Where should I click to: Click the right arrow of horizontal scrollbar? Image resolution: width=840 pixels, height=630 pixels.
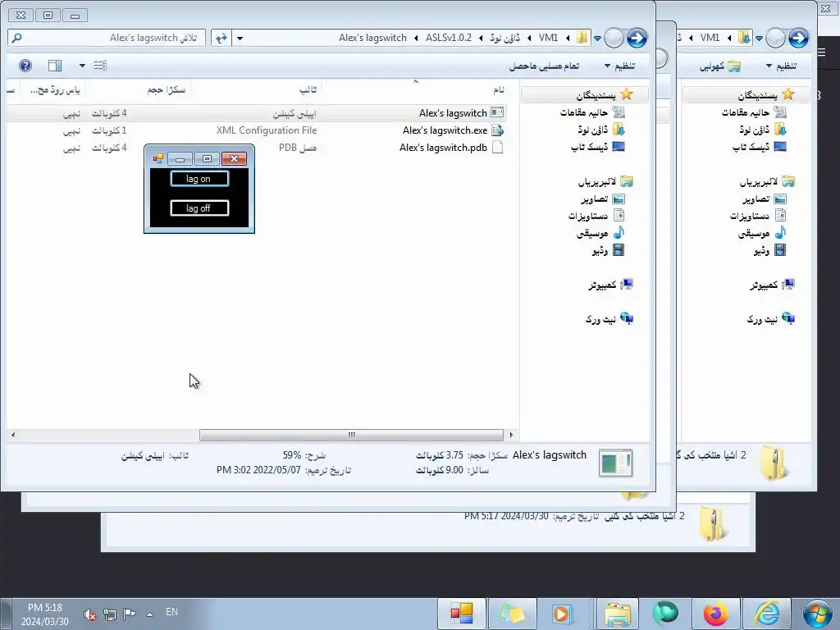tap(511, 435)
